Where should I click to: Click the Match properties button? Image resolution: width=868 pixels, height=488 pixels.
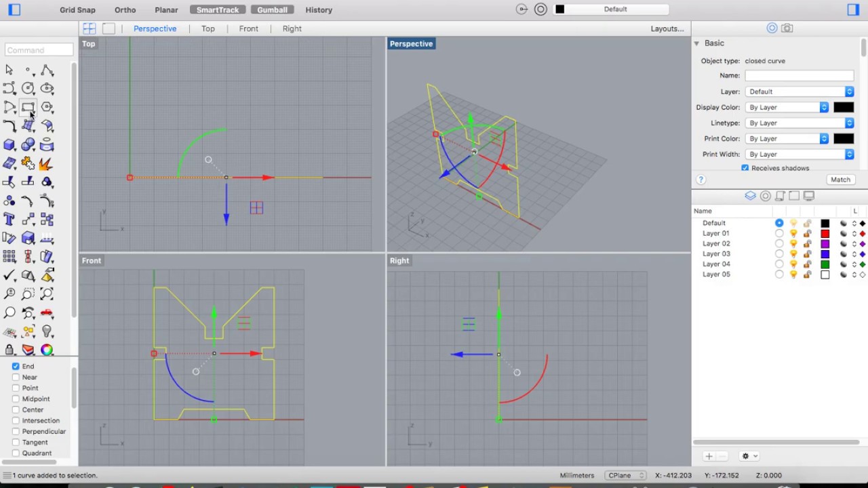(x=840, y=180)
